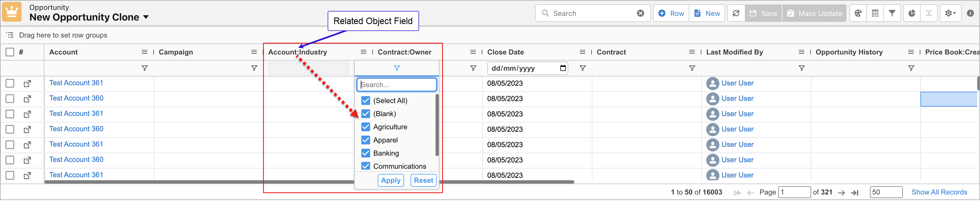Click the Show All Records link
Image resolution: width=980 pixels, height=203 pixels.
(x=939, y=192)
